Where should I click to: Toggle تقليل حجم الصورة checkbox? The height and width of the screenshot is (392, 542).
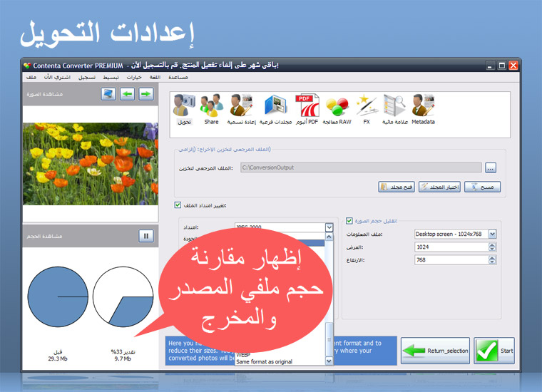[x=349, y=221]
